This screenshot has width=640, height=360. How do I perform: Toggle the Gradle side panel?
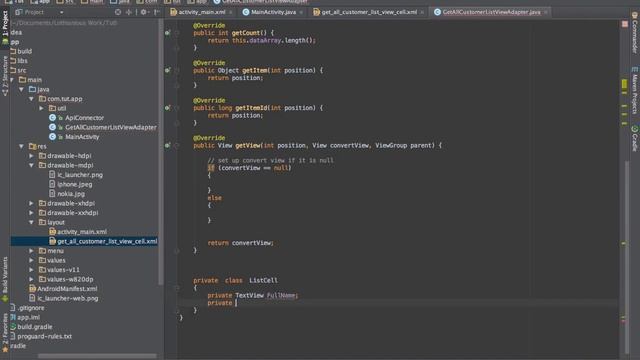(635, 139)
